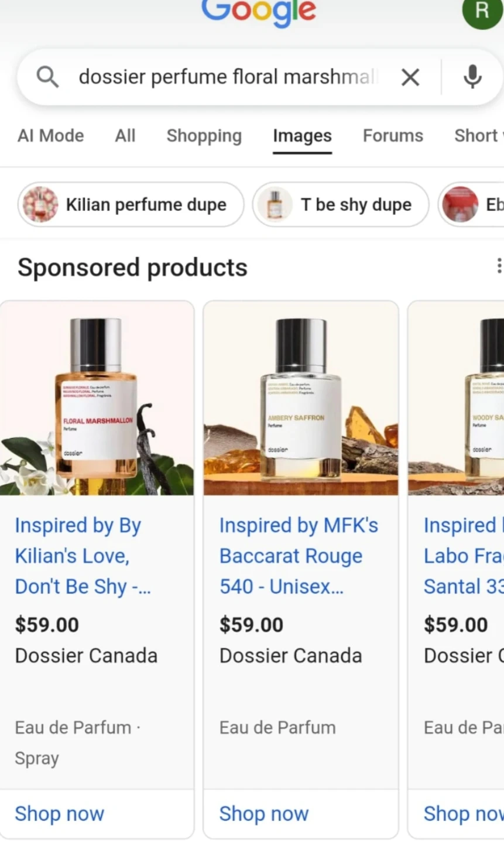Click the search magnifier icon
The image size is (504, 843).
click(x=47, y=77)
